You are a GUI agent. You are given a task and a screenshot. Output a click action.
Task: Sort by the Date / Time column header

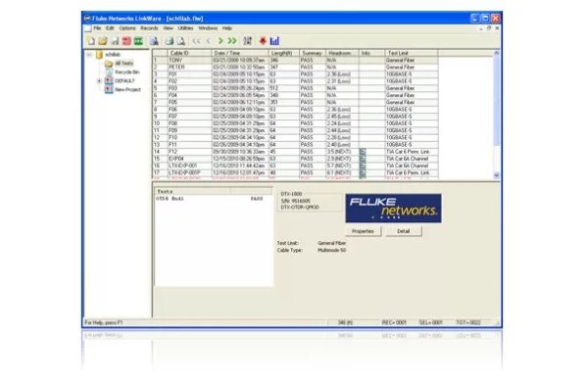coord(240,53)
